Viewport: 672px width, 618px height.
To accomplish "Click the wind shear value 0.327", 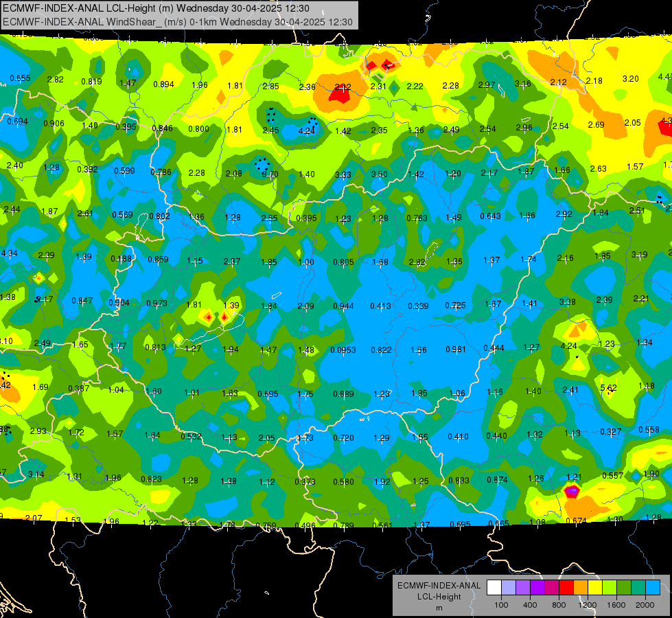I will (611, 431).
